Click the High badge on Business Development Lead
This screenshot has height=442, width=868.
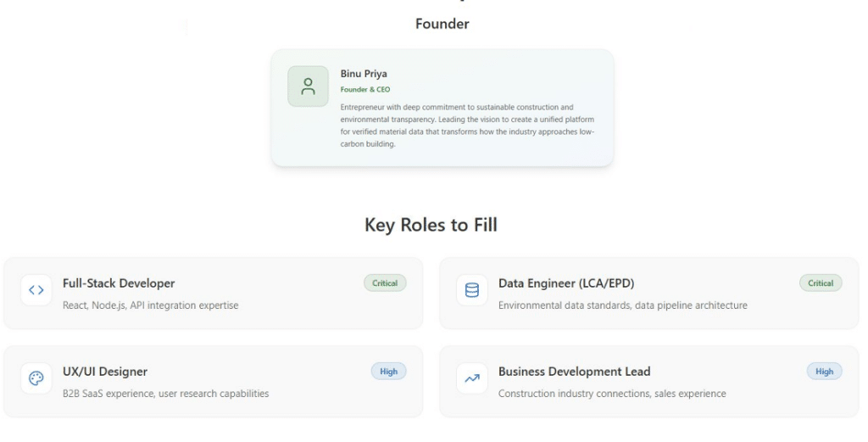[825, 372]
